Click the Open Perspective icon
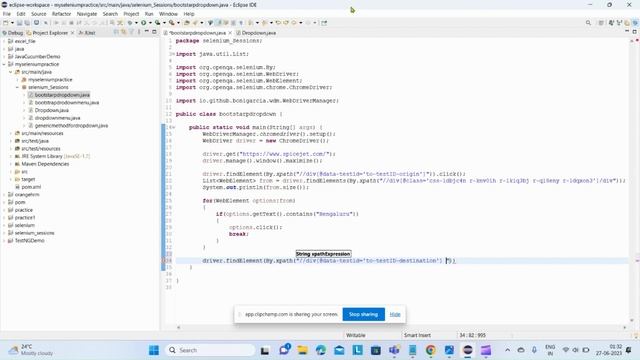The width and height of the screenshot is (640, 360). click(x=601, y=23)
